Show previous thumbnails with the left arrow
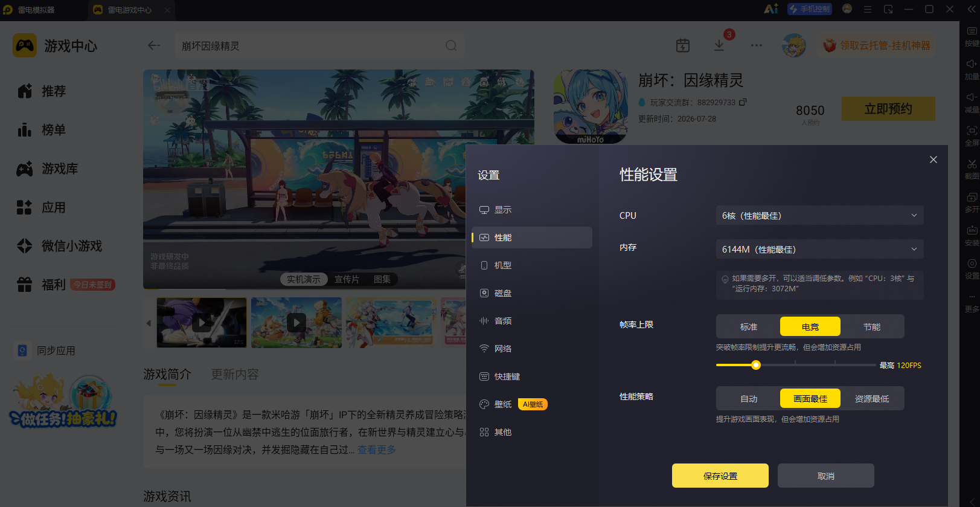980x507 pixels. (x=149, y=323)
